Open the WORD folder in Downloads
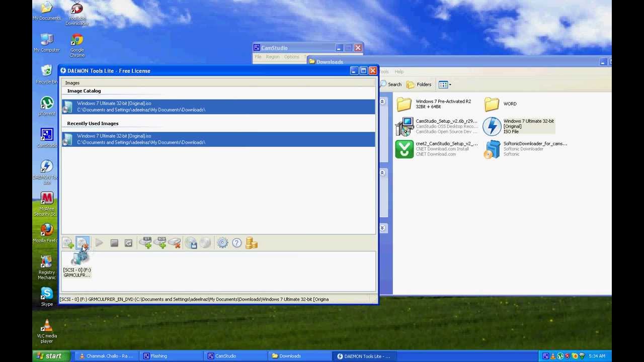 501,104
